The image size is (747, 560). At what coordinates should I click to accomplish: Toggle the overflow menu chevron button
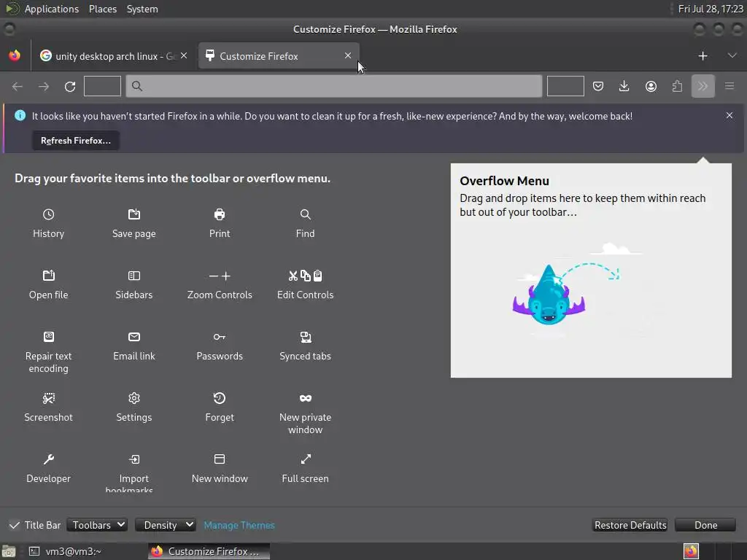(x=703, y=86)
